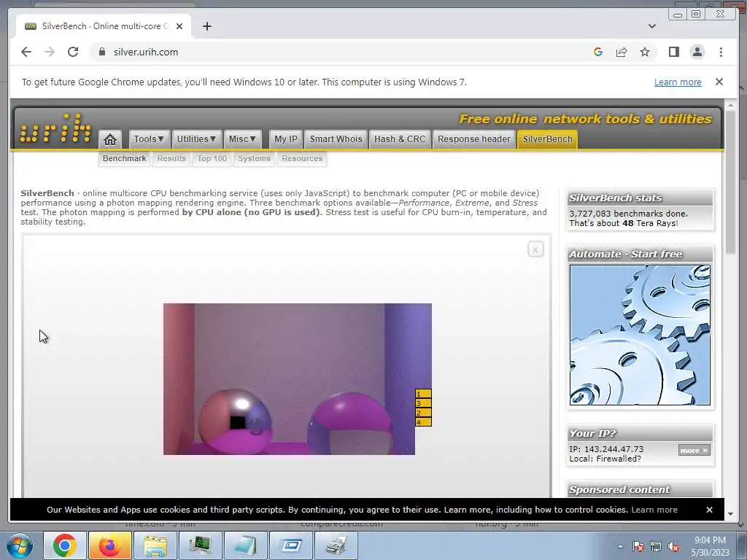Show hidden system tray icons
This screenshot has height=560, width=747.
click(x=620, y=546)
